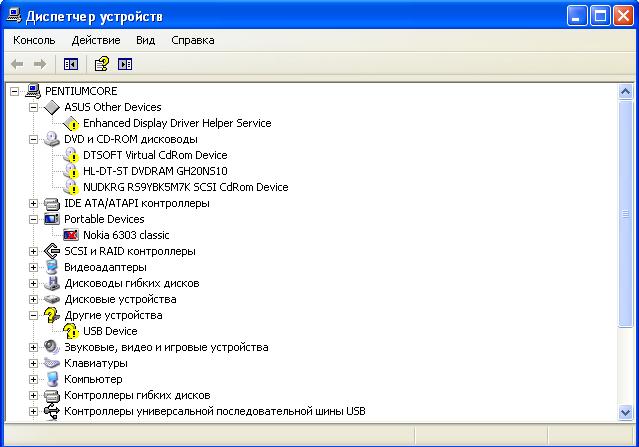Select NUDKRG RS9YBK5M7K SCSI CdRom Device text
Image resolution: width=639 pixels, height=447 pixels.
186,187
